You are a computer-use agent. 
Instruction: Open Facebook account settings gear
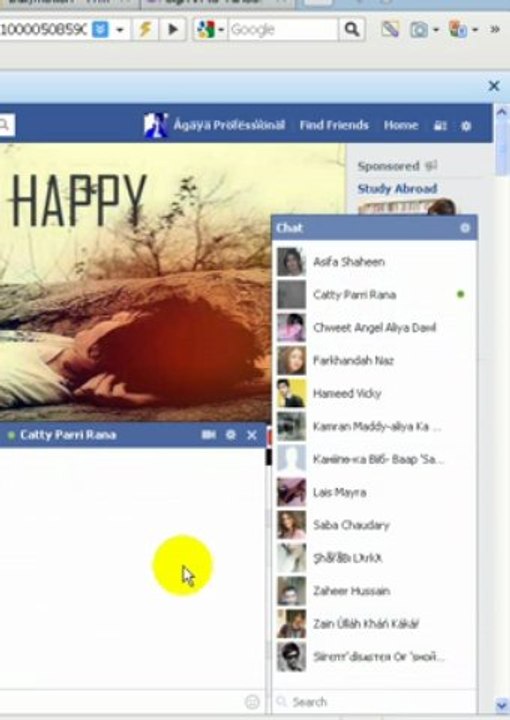tap(466, 125)
